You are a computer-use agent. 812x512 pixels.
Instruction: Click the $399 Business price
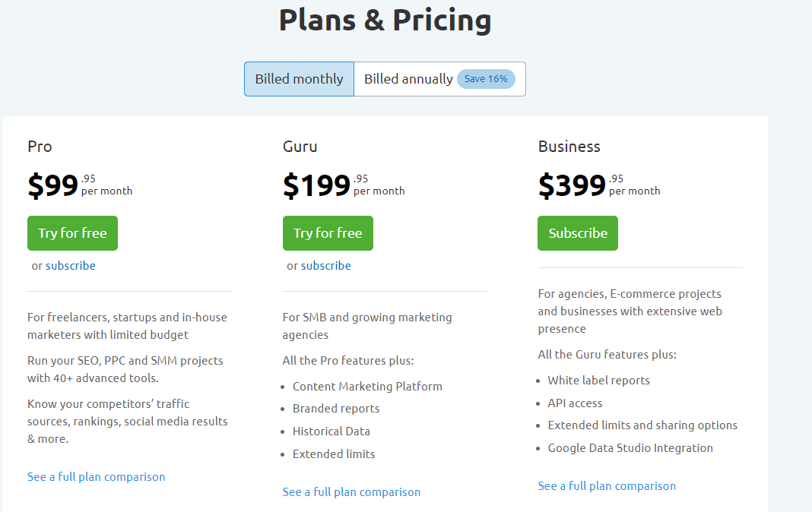pyautogui.click(x=573, y=186)
